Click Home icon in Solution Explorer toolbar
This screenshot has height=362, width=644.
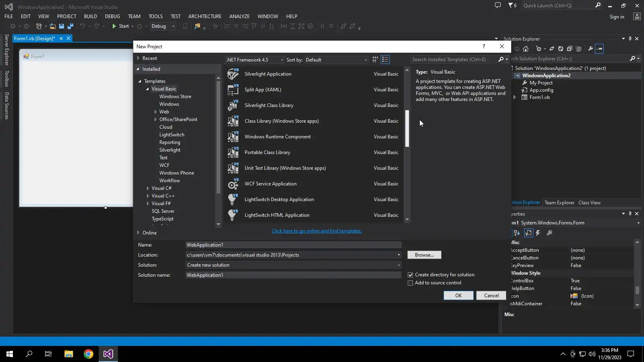click(x=526, y=49)
